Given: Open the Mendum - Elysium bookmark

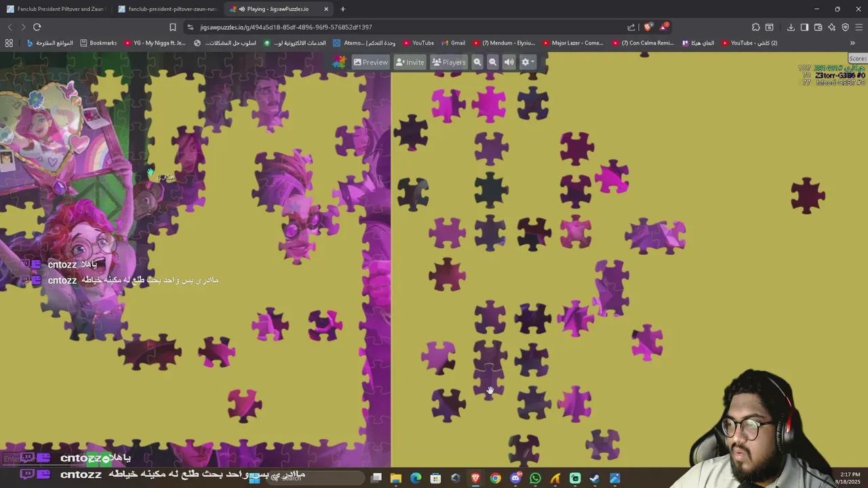Looking at the screenshot, I should pos(504,43).
